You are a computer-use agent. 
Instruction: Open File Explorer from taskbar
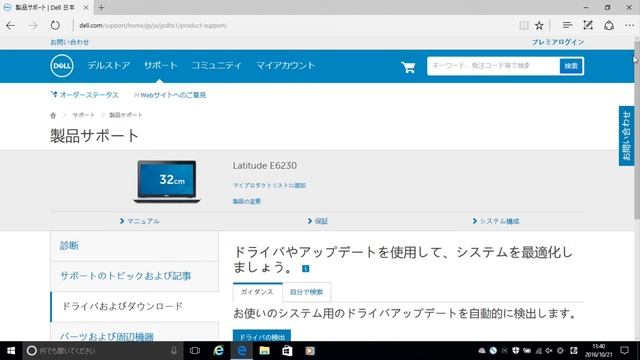click(x=264, y=351)
